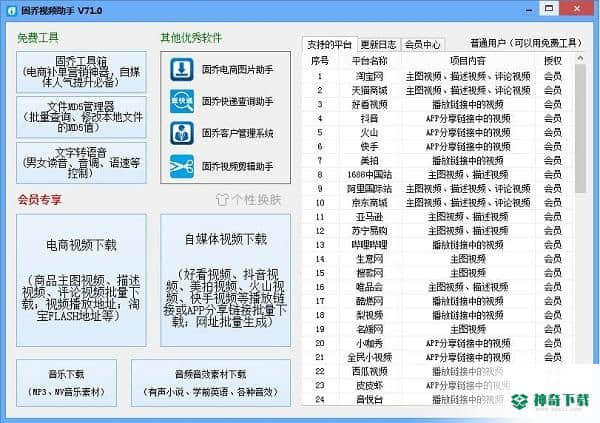Screen dimensions: 600x423
Task: Select the 生意网 row
Action: [438, 259]
